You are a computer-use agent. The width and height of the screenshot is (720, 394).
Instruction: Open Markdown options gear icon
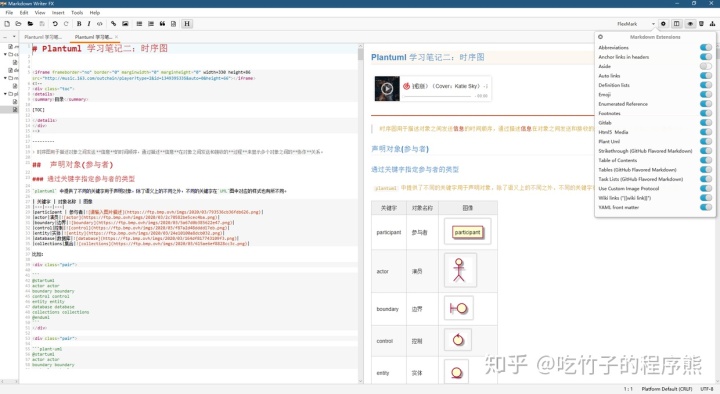[663, 24]
